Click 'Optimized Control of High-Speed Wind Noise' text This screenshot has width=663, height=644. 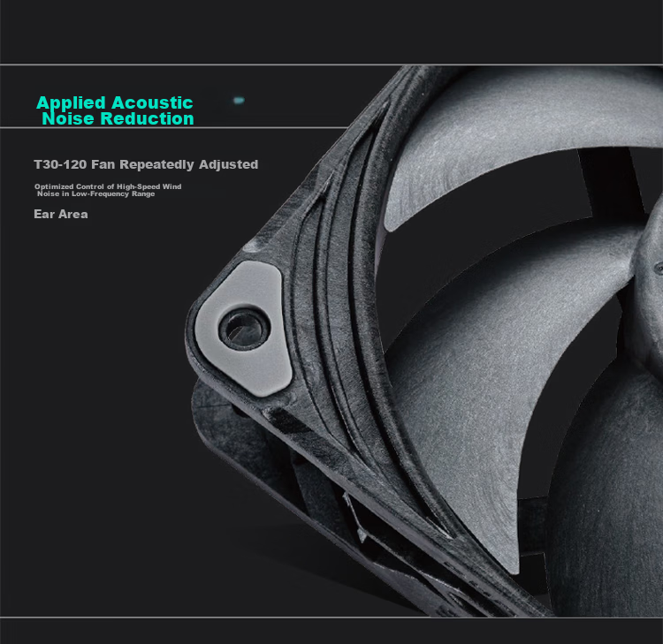pos(108,190)
